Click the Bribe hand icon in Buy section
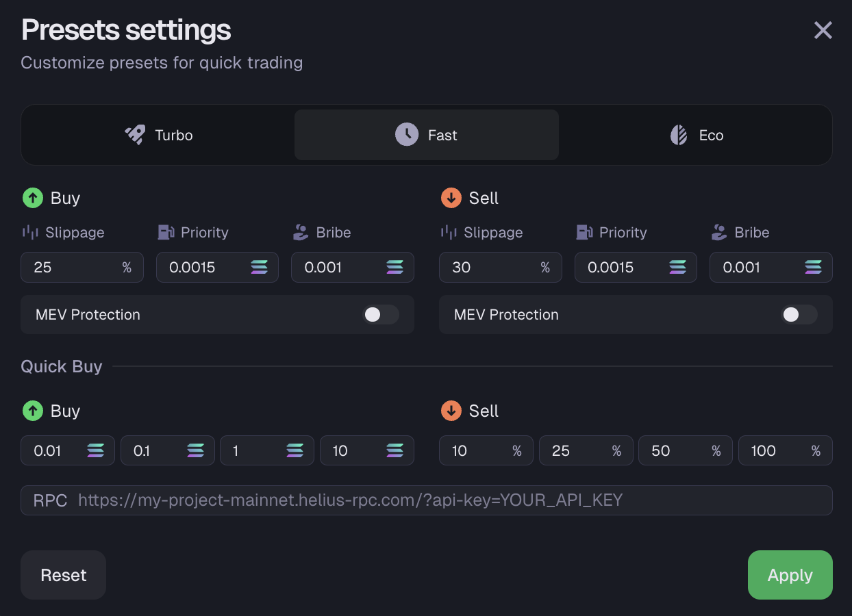Screen dimensions: 852x616 [x=301, y=233]
